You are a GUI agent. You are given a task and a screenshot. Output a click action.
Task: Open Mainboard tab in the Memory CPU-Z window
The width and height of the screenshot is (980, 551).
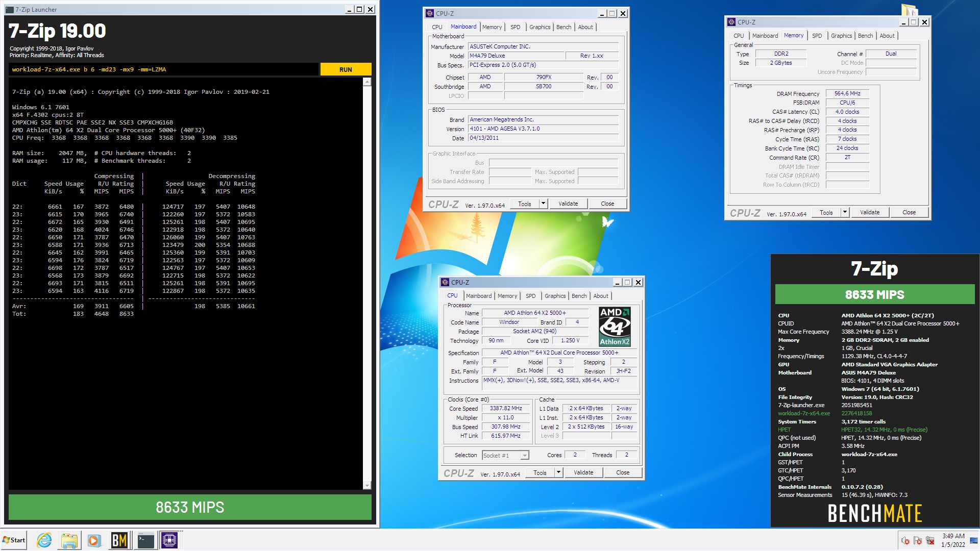pyautogui.click(x=765, y=36)
